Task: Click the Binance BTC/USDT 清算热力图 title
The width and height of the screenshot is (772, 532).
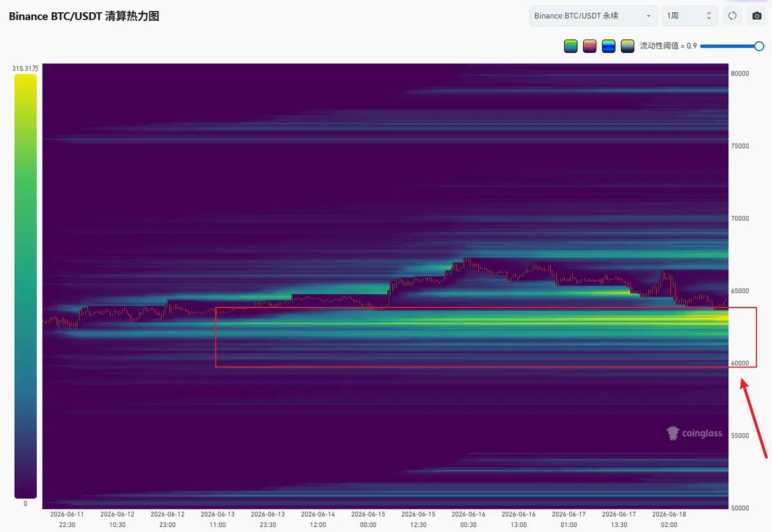Action: point(84,16)
